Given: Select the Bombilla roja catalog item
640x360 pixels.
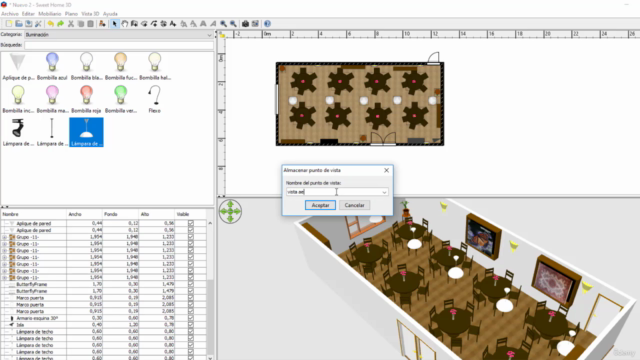Looking at the screenshot, I should coord(86,99).
